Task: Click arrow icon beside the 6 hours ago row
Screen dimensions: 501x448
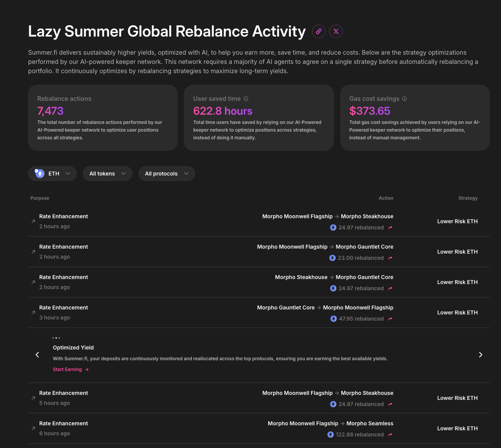Action: (x=33, y=428)
